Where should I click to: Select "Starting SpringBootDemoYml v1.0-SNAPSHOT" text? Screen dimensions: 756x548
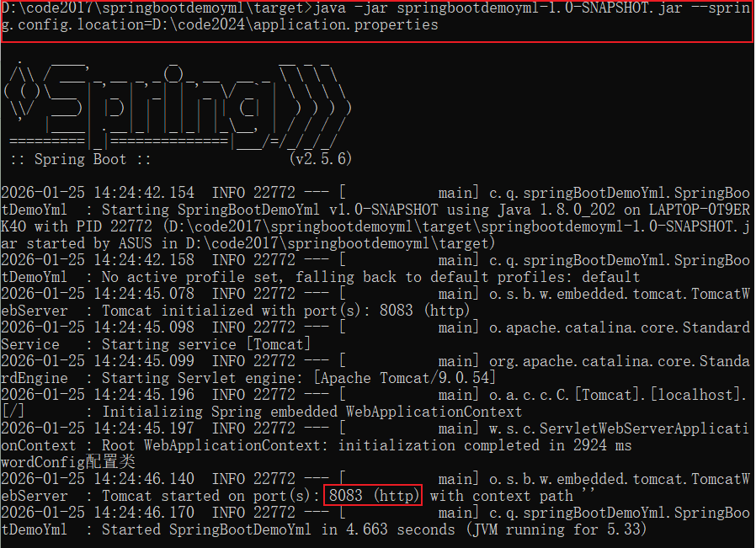click(270, 210)
